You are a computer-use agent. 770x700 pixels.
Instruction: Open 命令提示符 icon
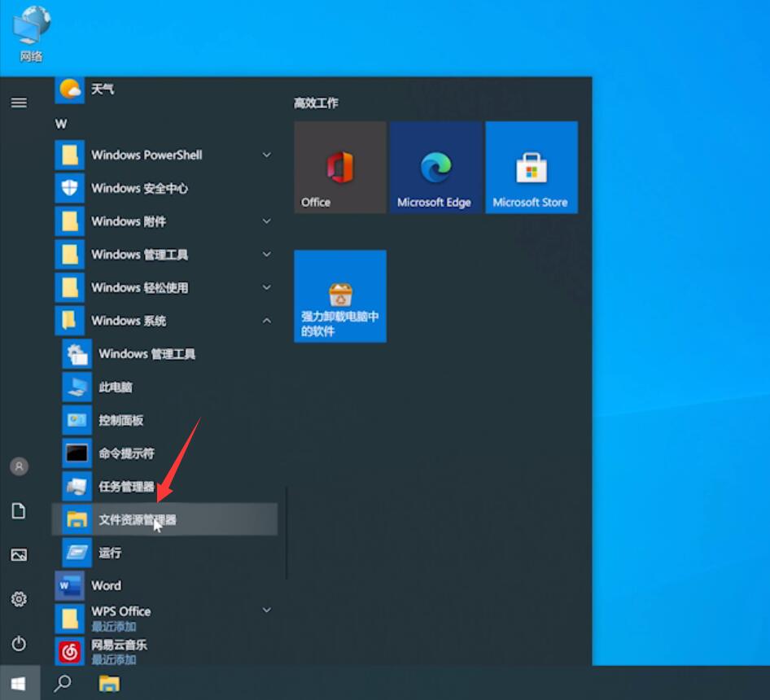tap(77, 453)
